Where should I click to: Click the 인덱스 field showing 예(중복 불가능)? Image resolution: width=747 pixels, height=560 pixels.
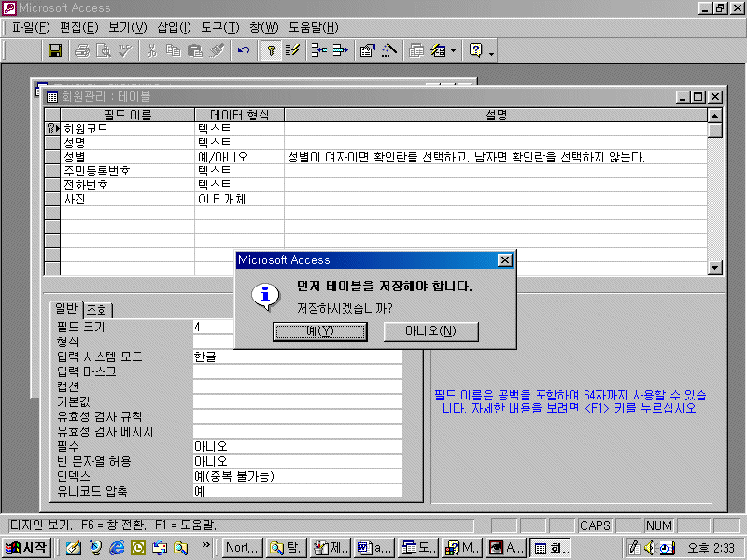pos(298,476)
